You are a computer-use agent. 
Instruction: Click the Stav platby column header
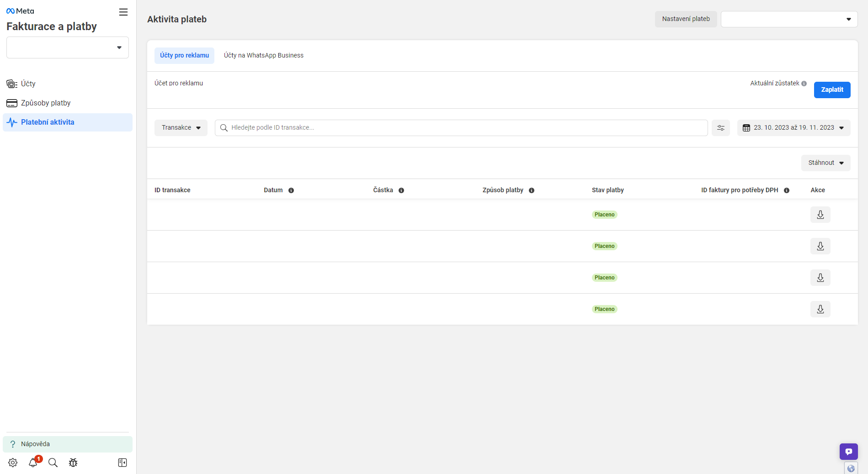pos(608,190)
